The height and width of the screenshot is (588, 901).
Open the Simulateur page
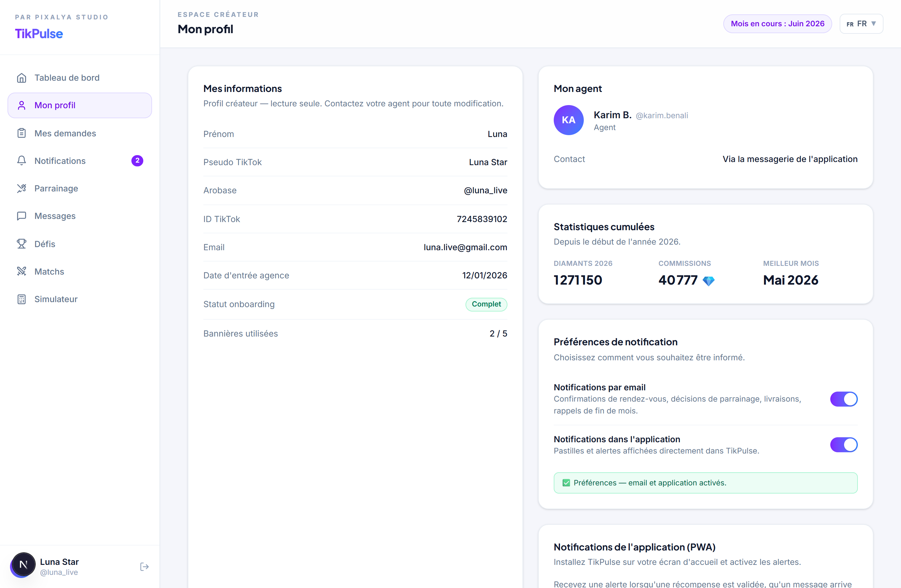pos(79,299)
